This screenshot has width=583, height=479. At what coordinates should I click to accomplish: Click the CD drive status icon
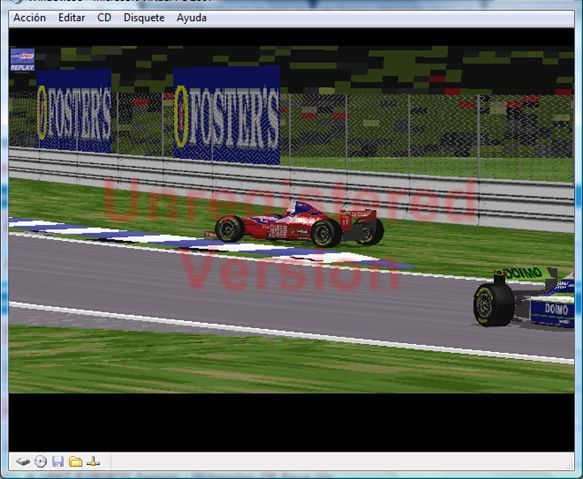41,462
